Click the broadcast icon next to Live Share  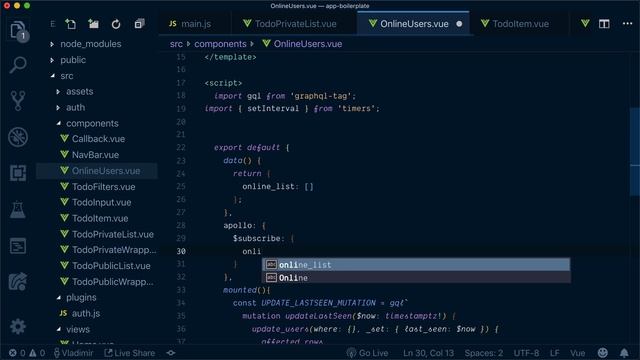pos(171,353)
